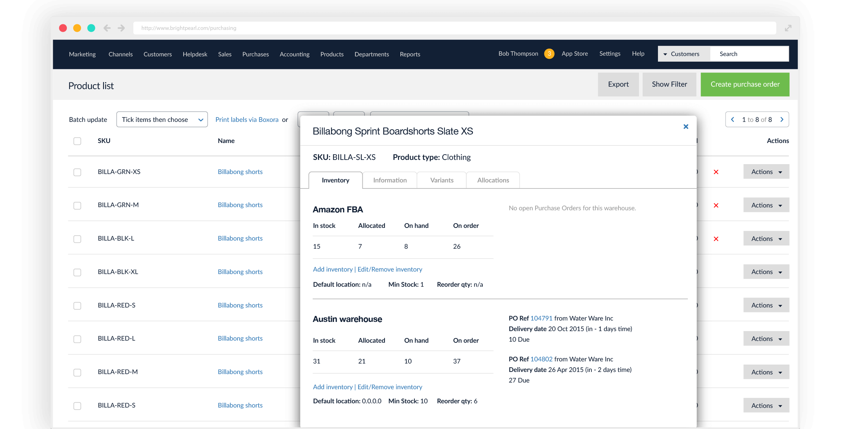This screenshot has height=429, width=868.
Task: Switch to the Allocations tab
Action: pos(493,180)
